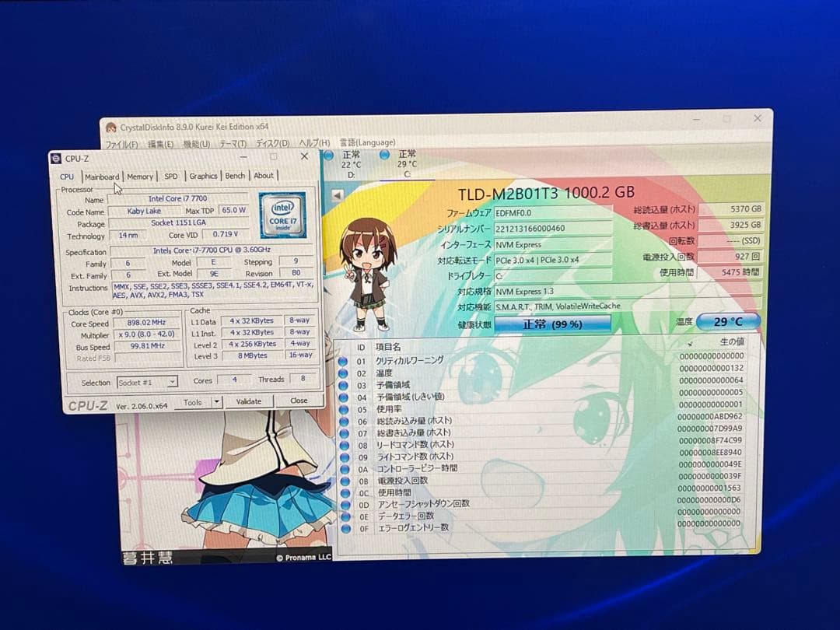This screenshot has width=840, height=630.
Task: Open the About tab in CPU-Z
Action: [x=263, y=175]
